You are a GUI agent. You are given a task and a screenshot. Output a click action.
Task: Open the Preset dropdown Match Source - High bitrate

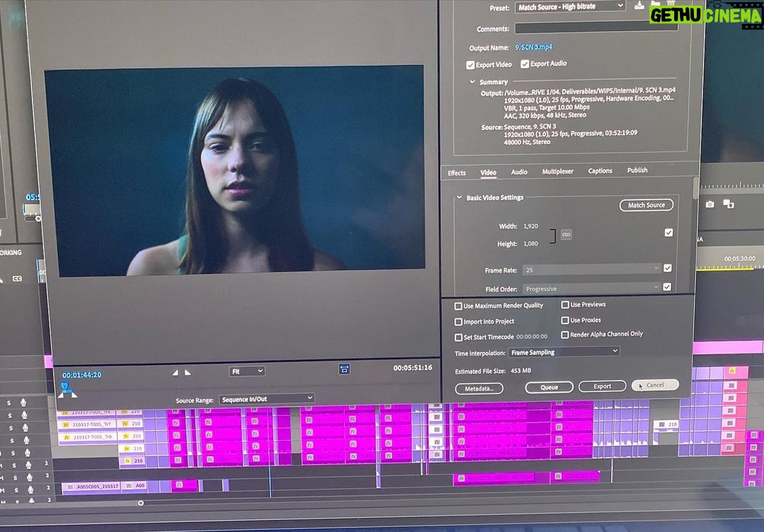coord(570,7)
